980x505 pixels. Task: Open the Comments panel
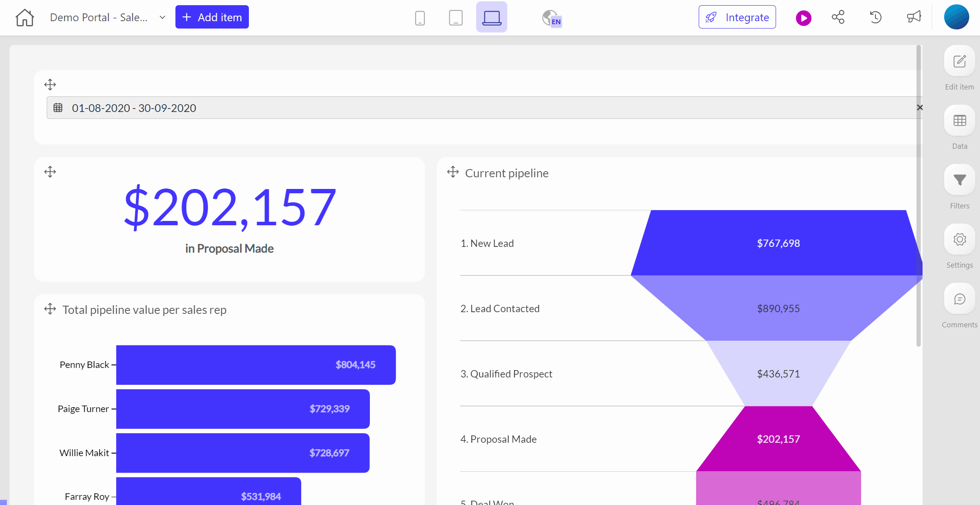click(x=959, y=299)
